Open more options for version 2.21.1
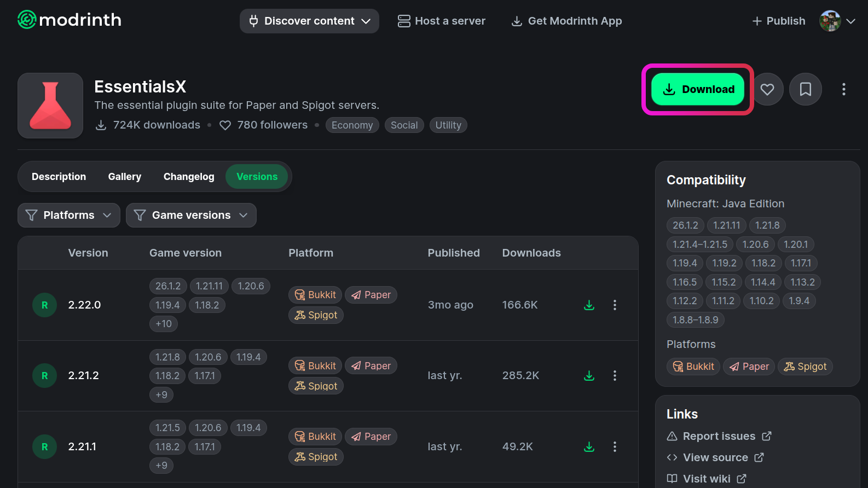The image size is (868, 488). point(615,446)
